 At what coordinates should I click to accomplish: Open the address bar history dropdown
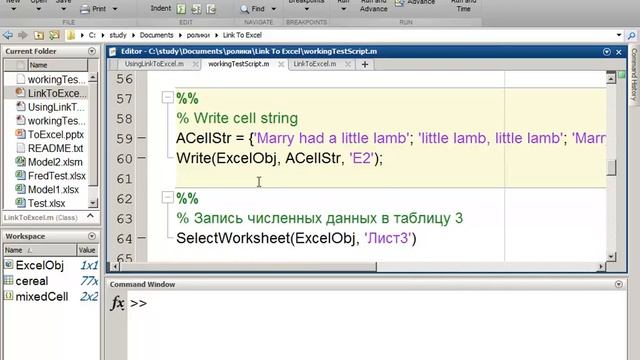619,35
